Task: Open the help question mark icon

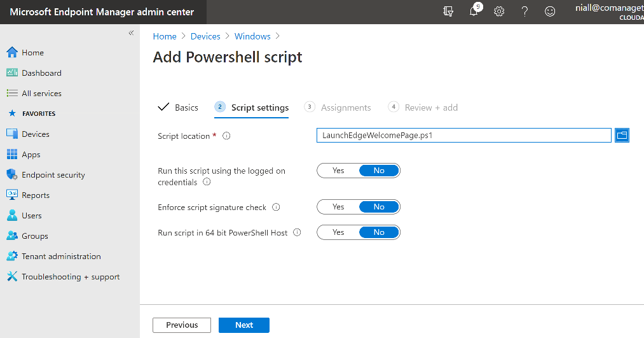Action: point(524,11)
